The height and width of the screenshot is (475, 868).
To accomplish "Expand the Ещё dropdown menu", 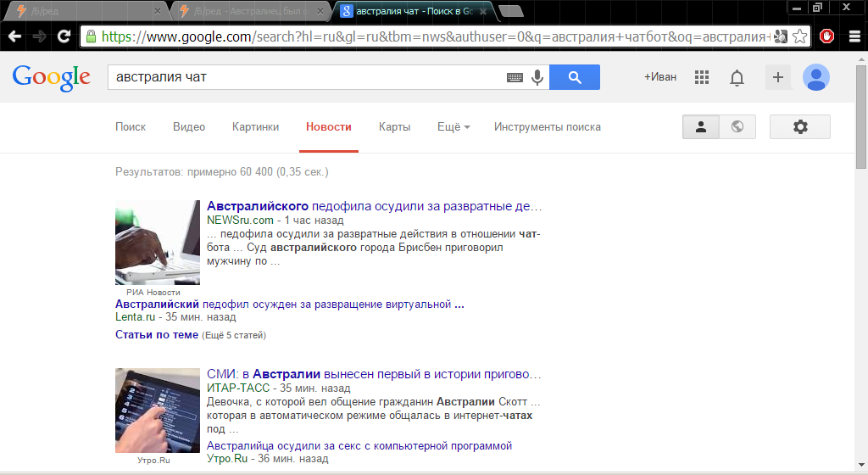I will tap(453, 126).
